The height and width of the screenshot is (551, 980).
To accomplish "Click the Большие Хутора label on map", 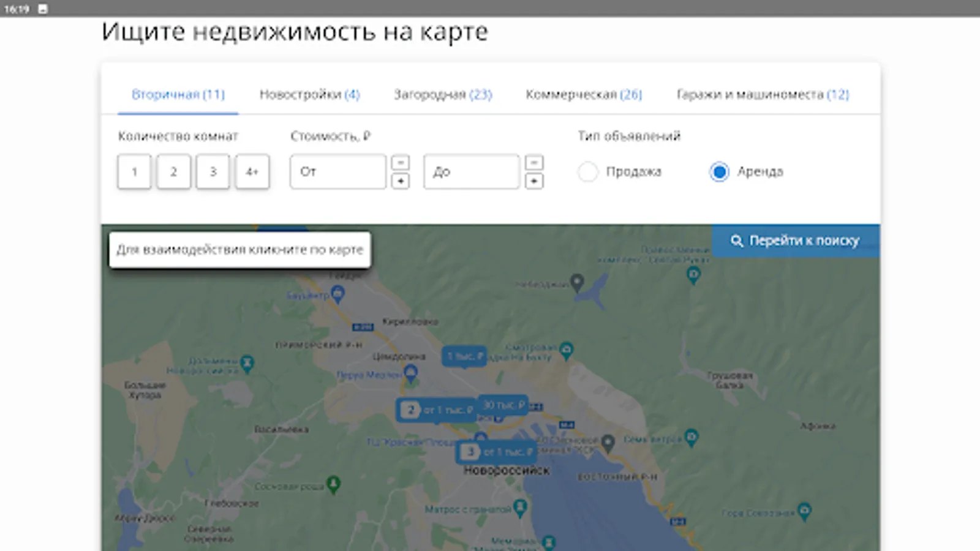I will tap(145, 390).
